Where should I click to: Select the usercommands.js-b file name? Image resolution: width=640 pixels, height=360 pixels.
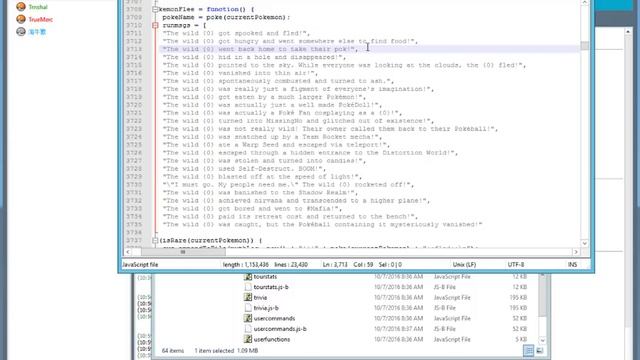pos(280,329)
